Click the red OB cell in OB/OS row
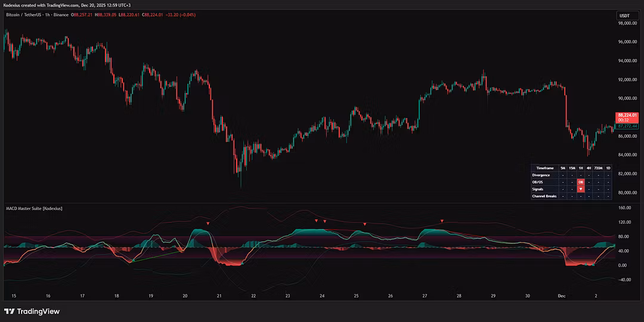The width and height of the screenshot is (644, 322). coord(580,182)
